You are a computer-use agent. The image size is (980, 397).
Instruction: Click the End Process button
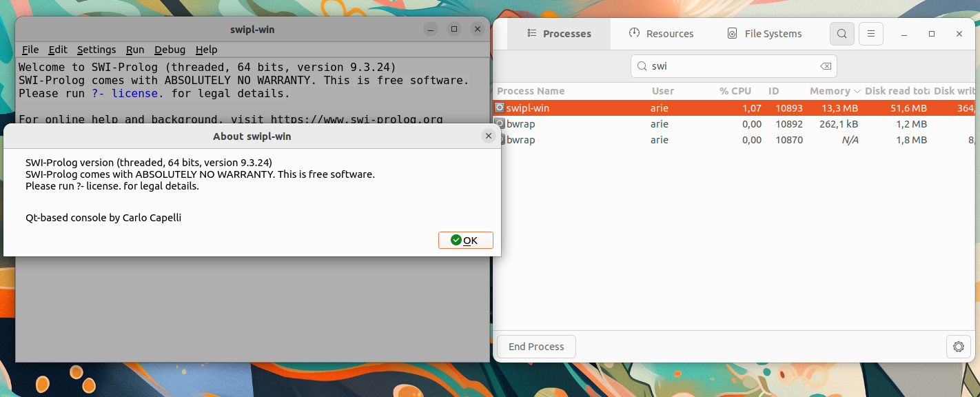(536, 347)
